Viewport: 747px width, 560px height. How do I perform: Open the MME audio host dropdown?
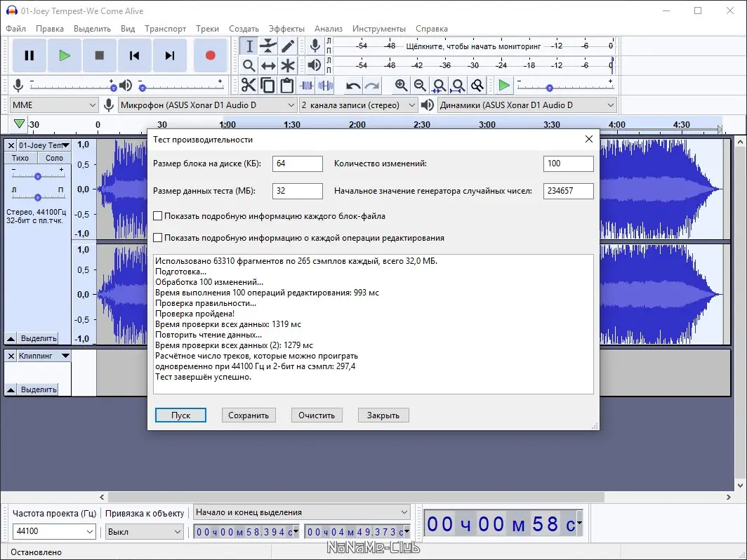point(53,105)
